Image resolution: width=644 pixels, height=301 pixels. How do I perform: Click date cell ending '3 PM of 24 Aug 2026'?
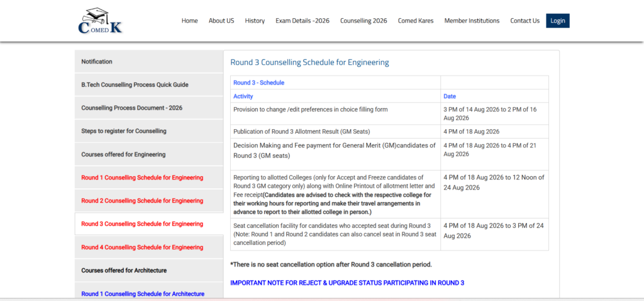[x=495, y=234]
